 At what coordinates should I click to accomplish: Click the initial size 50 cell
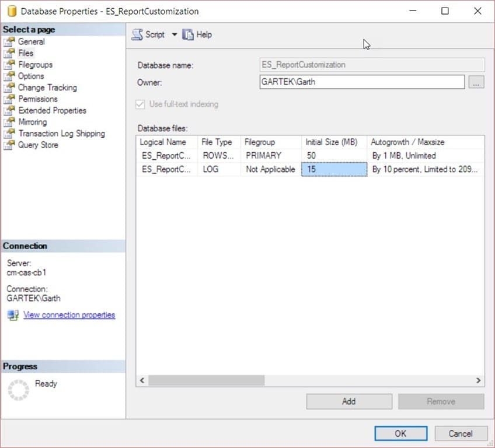point(334,156)
